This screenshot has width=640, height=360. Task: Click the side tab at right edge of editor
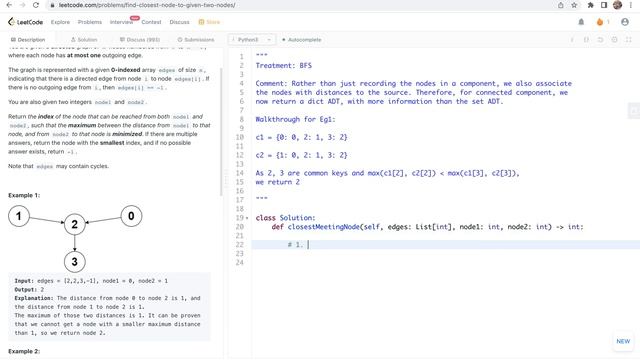point(634,110)
